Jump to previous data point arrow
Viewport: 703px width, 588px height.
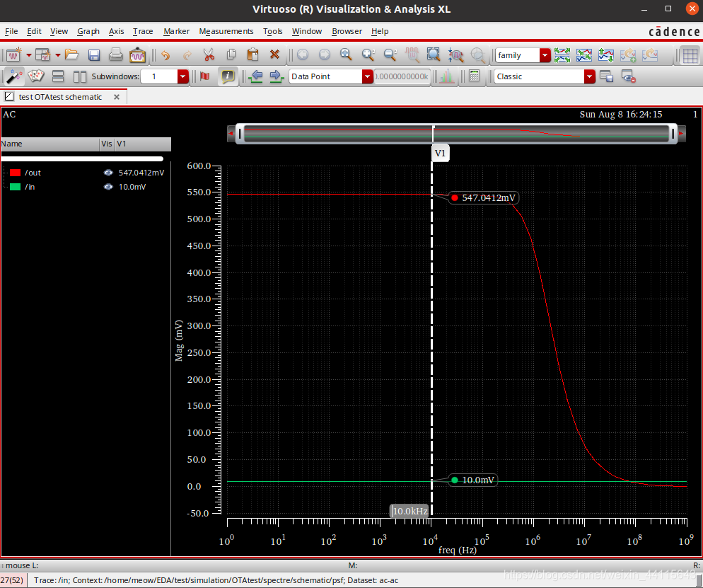[x=256, y=76]
